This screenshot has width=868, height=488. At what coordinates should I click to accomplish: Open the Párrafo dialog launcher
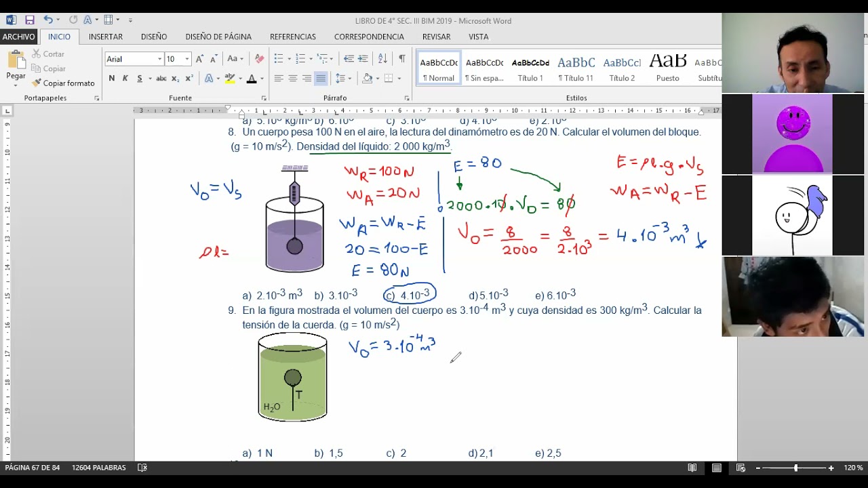point(407,98)
